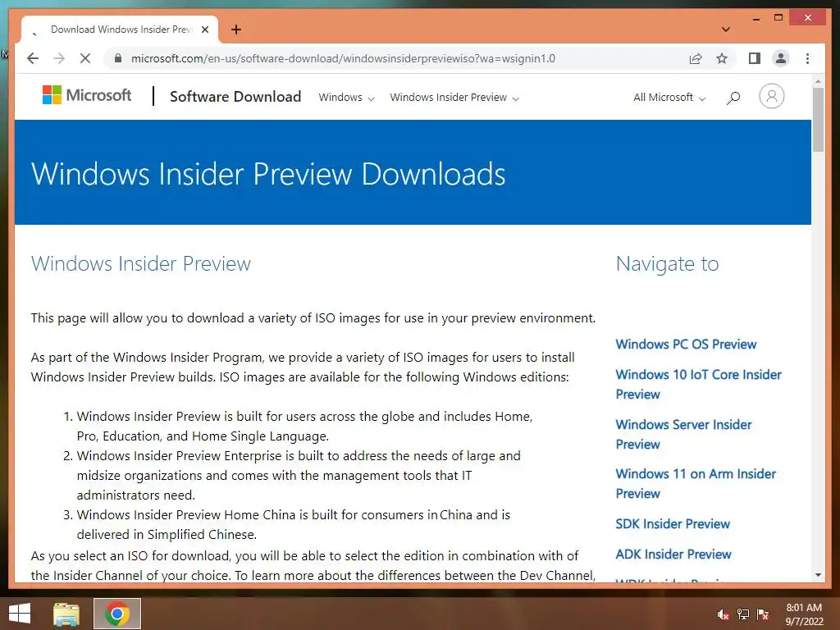Screen dimensions: 840x630
Task: Click the address bar URL
Action: 343,58
